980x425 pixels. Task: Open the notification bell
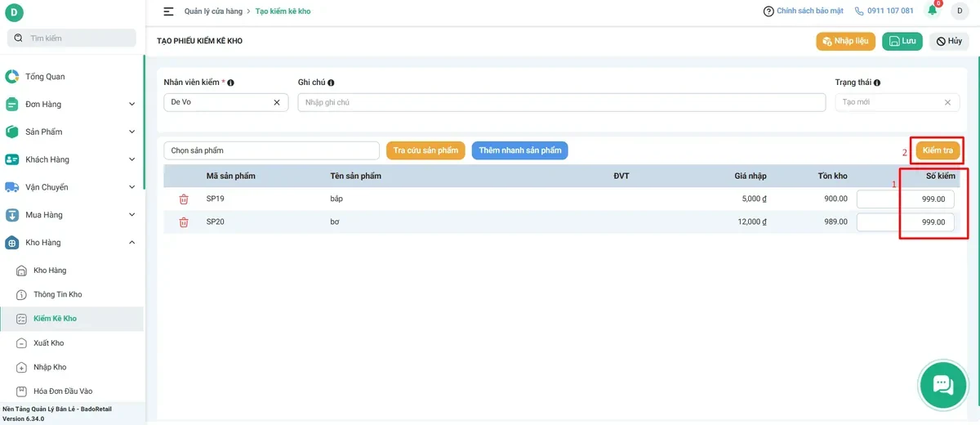(932, 11)
